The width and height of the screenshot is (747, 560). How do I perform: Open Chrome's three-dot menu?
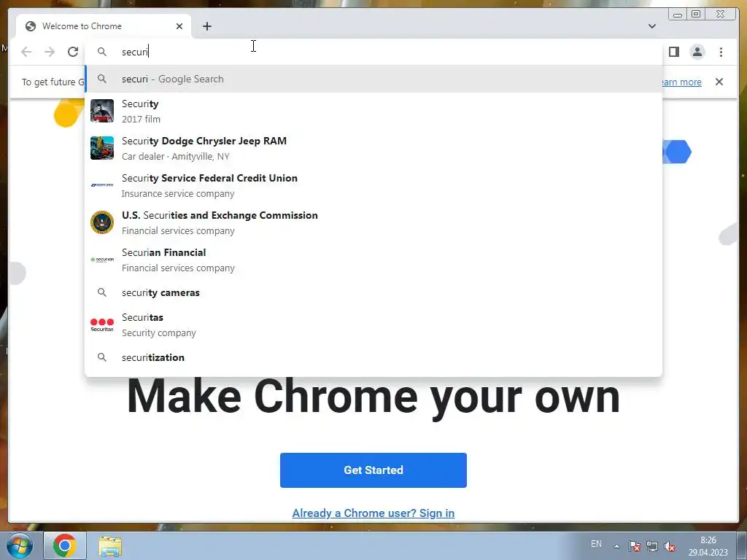721,52
